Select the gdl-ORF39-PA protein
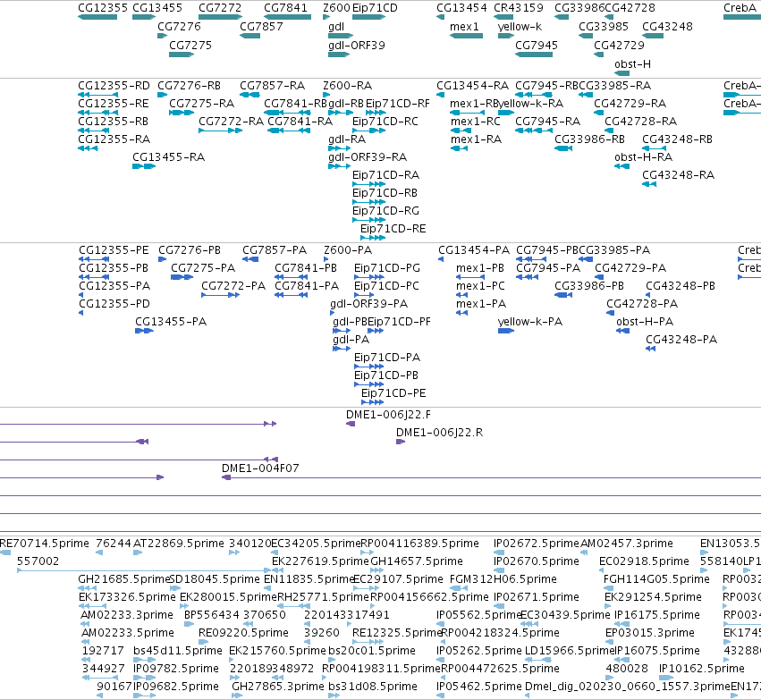 tap(332, 313)
